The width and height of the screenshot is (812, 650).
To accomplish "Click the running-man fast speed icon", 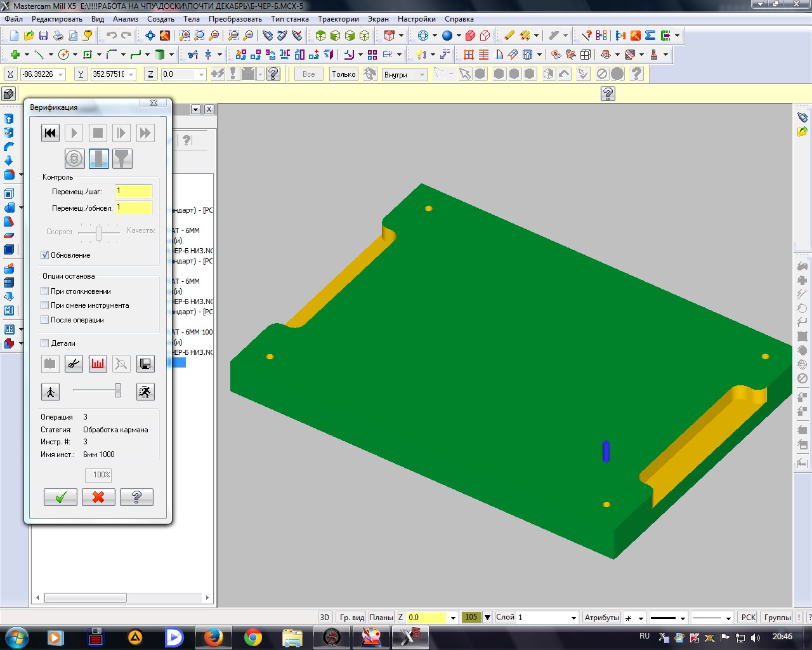I will (x=145, y=392).
